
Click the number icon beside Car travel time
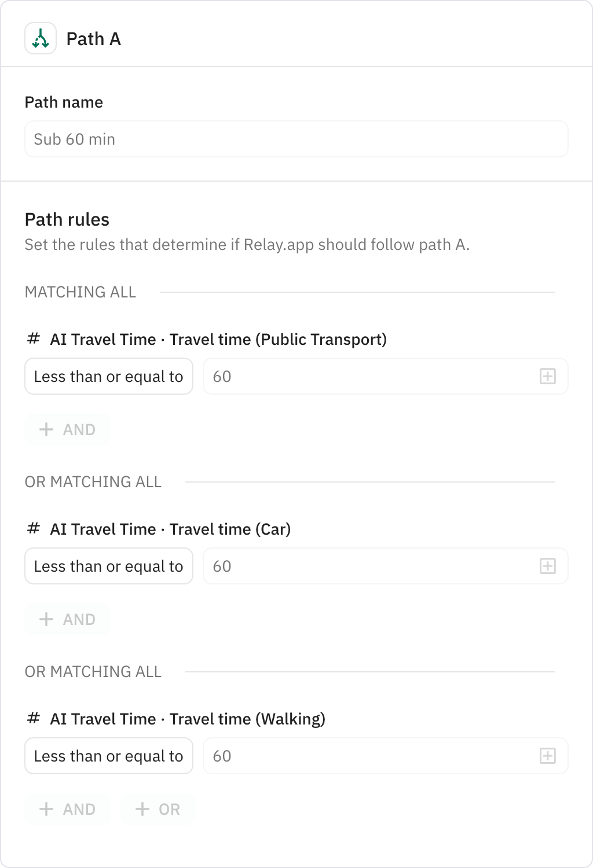coord(33,529)
